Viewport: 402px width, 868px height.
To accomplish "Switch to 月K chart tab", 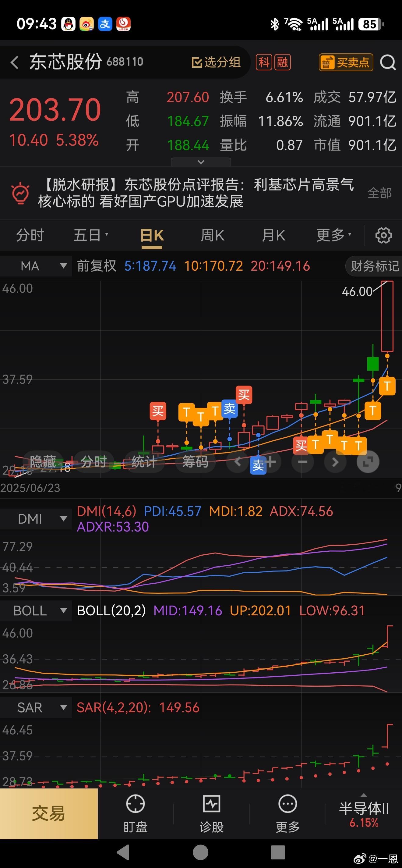I will coord(273,235).
